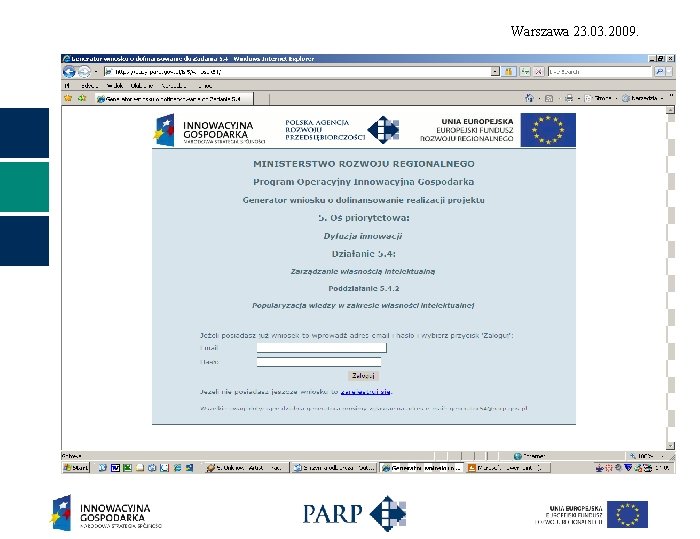Viewport: 700px width, 539px height.
Task: Click the URL address bar
Action: click(x=297, y=71)
